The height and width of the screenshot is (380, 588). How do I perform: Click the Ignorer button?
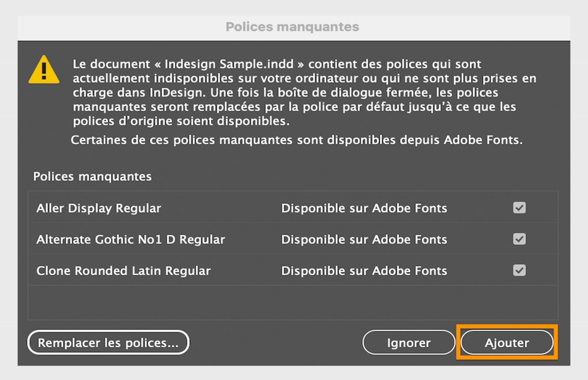[x=409, y=343]
